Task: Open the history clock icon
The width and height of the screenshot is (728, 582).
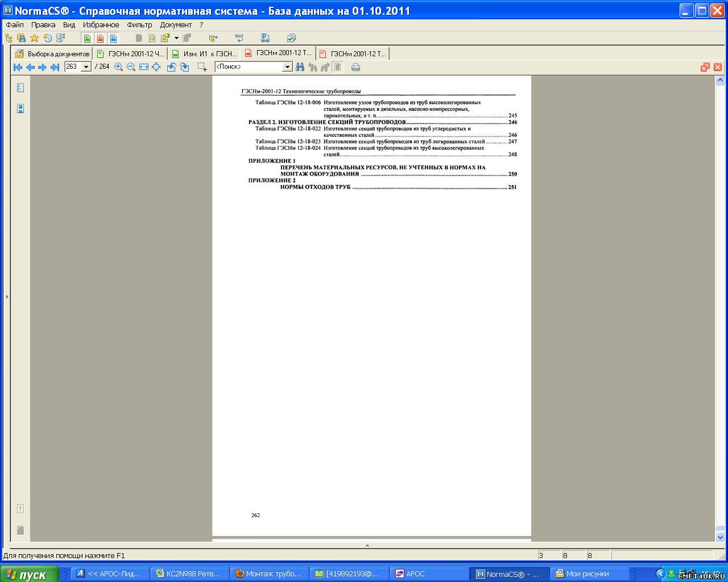Action: point(47,38)
